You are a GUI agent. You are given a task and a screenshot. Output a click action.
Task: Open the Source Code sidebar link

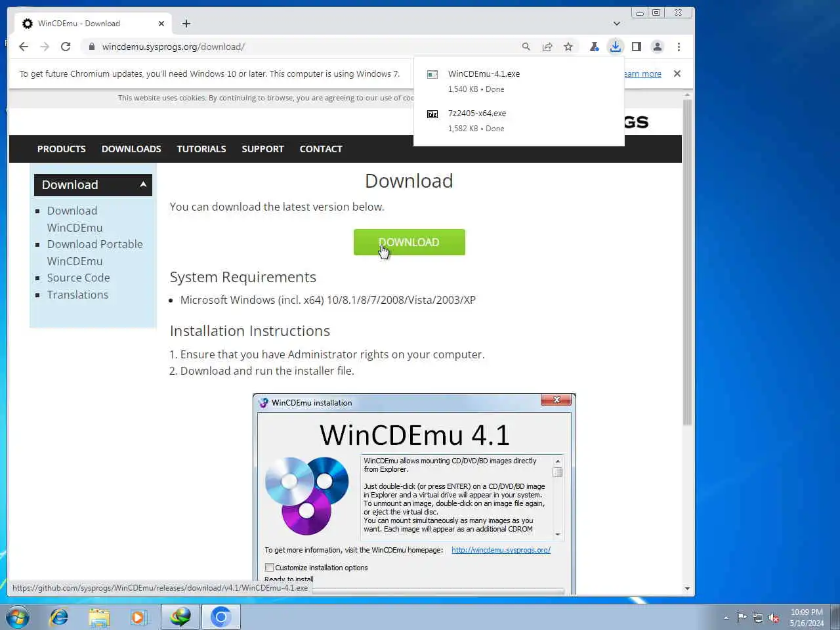78,278
